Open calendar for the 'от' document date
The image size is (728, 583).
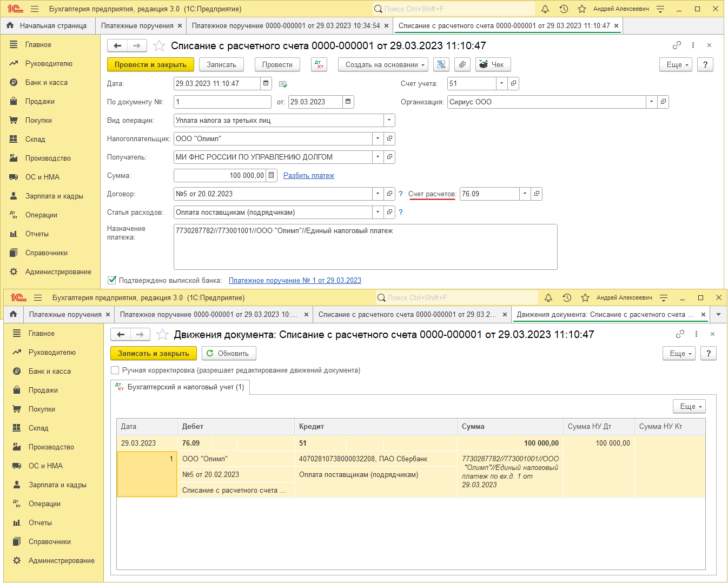(348, 102)
